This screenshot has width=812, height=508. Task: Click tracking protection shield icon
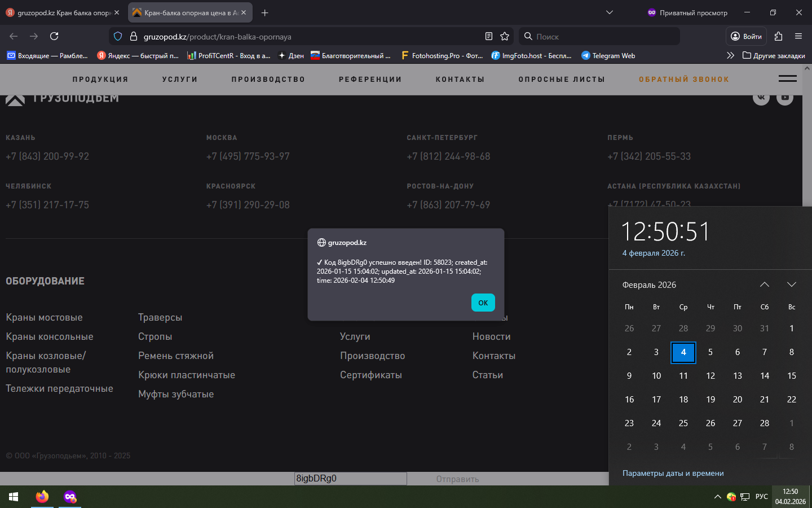click(118, 36)
